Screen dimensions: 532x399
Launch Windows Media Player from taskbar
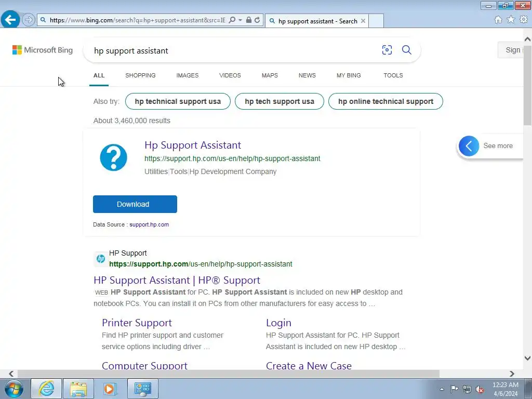coord(110,389)
